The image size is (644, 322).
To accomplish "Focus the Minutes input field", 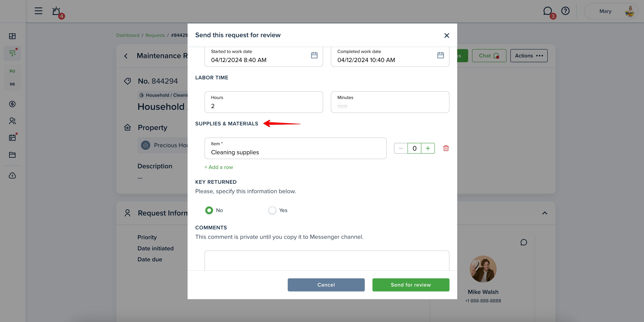I will click(x=390, y=102).
